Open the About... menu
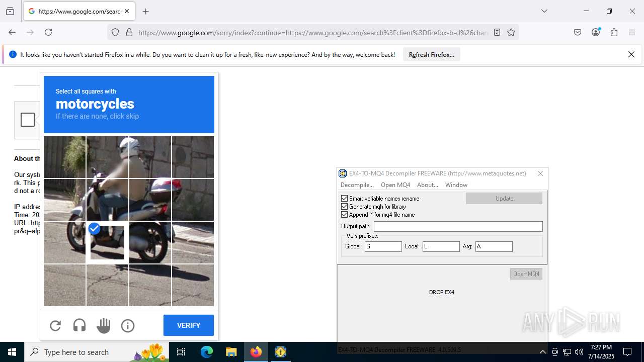The width and height of the screenshot is (644, 362). [x=428, y=185]
